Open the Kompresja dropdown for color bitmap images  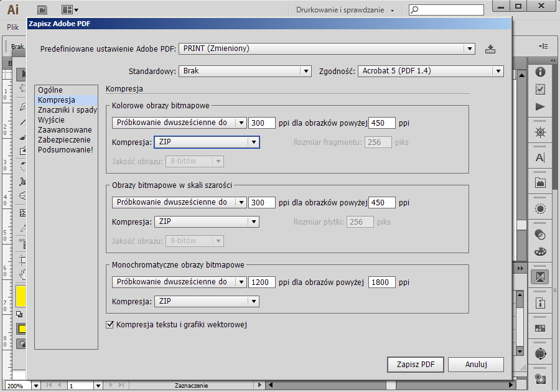pos(207,142)
